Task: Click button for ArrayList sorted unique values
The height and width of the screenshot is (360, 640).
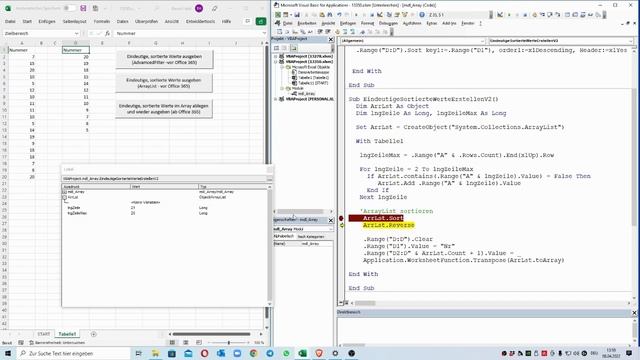Action: 164,83
